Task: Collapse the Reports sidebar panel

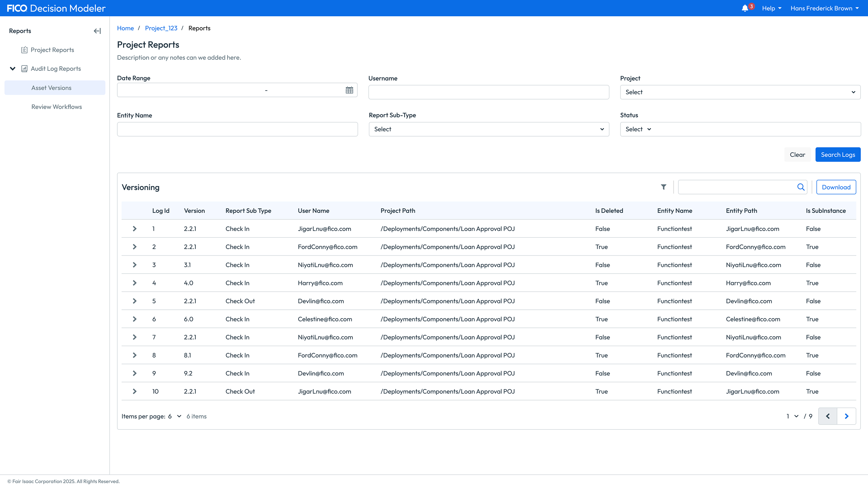Action: (97, 31)
